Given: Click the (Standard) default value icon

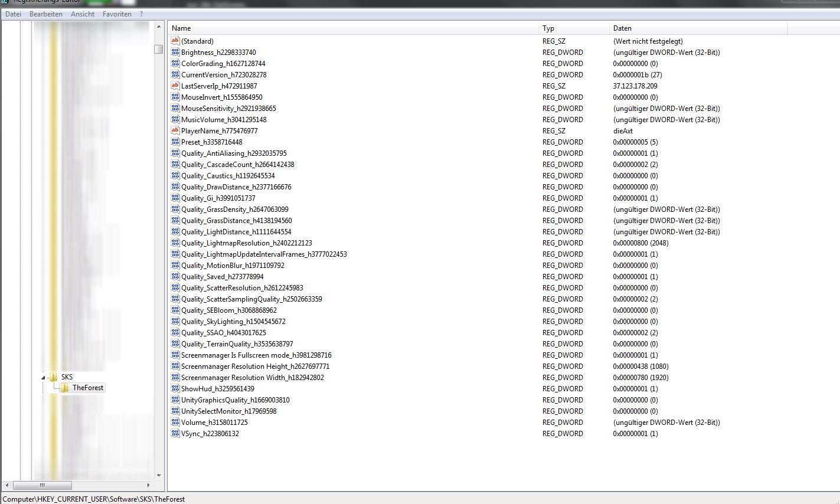Looking at the screenshot, I should (175, 41).
